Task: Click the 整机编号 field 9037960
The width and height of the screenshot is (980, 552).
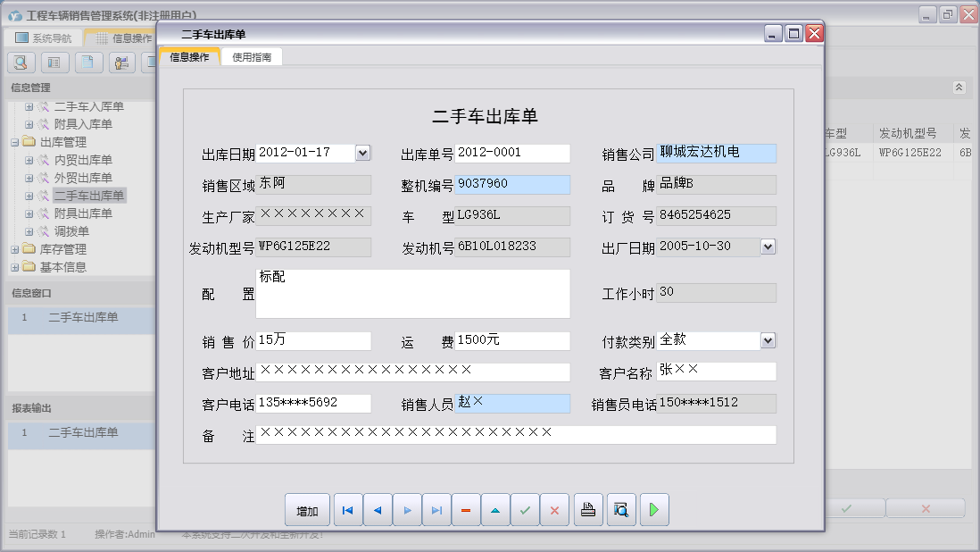Action: coord(512,184)
